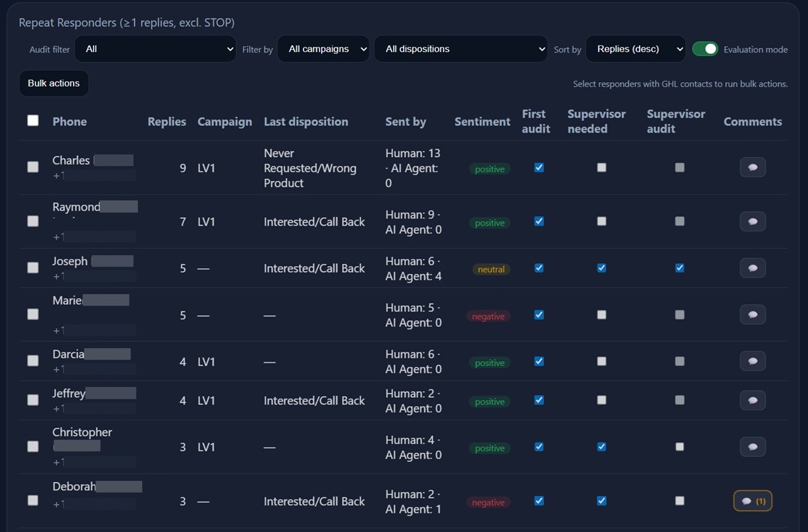Open comments for Joseph's row
Image resolution: width=808 pixels, height=532 pixels.
[752, 267]
